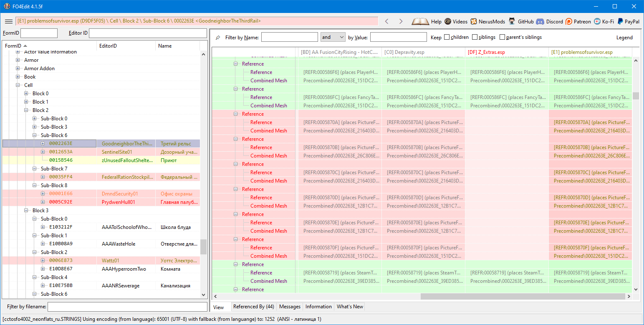Click the PayPal donate icon
The image size is (644, 325).
621,21
